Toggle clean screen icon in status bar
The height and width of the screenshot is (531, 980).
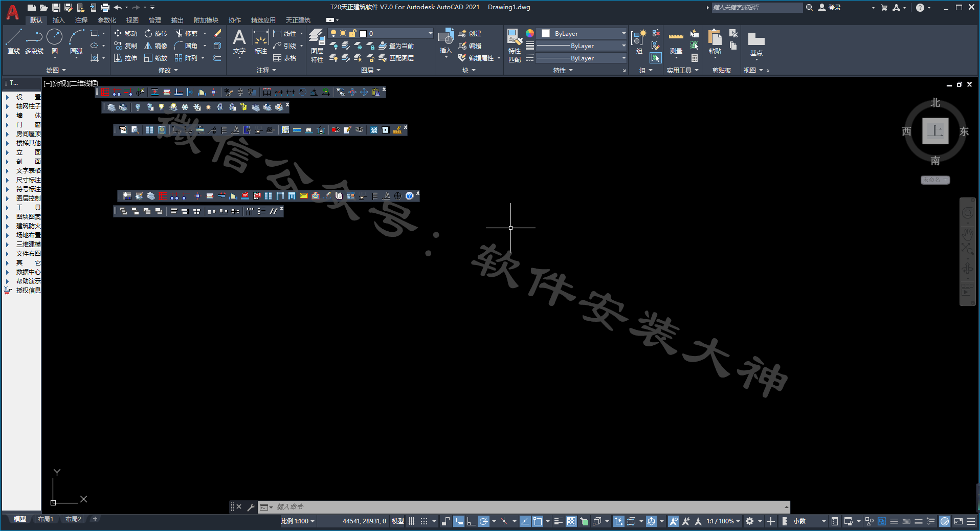click(x=959, y=521)
